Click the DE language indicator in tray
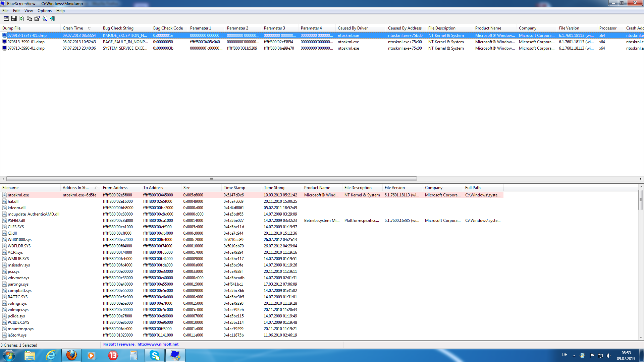Viewport: 644px width, 362px height. [x=565, y=355]
